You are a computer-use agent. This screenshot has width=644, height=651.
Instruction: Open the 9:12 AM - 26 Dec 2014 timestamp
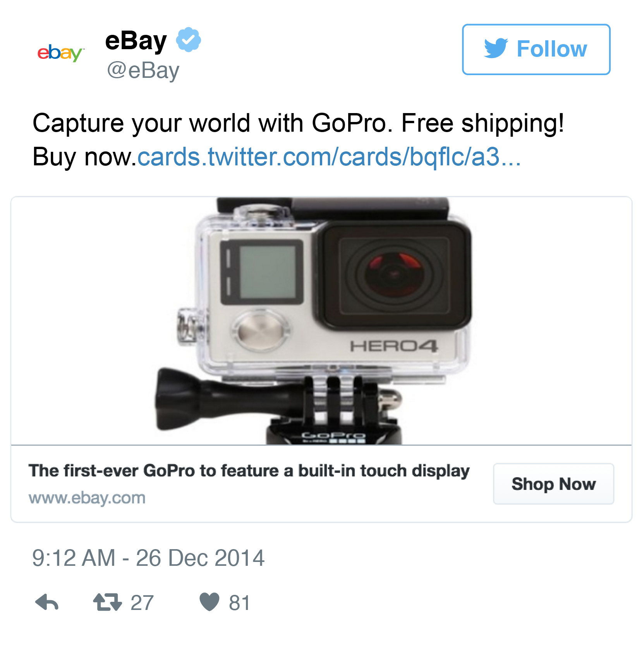click(148, 558)
